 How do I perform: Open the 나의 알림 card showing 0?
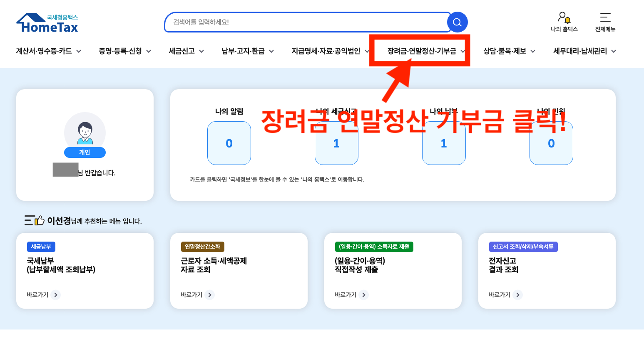(x=229, y=143)
